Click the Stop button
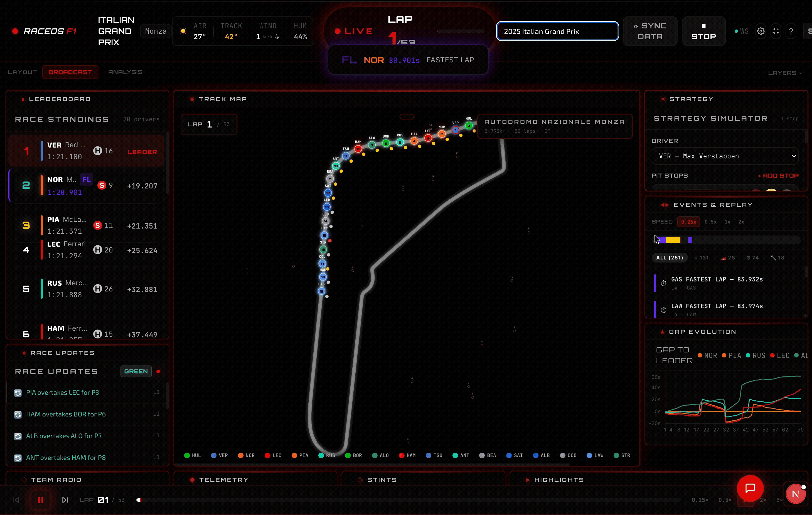812x515 pixels. (x=704, y=31)
